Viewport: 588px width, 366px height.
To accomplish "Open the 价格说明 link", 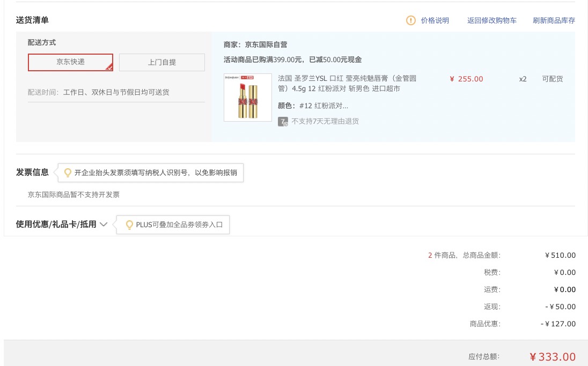I will [x=435, y=20].
